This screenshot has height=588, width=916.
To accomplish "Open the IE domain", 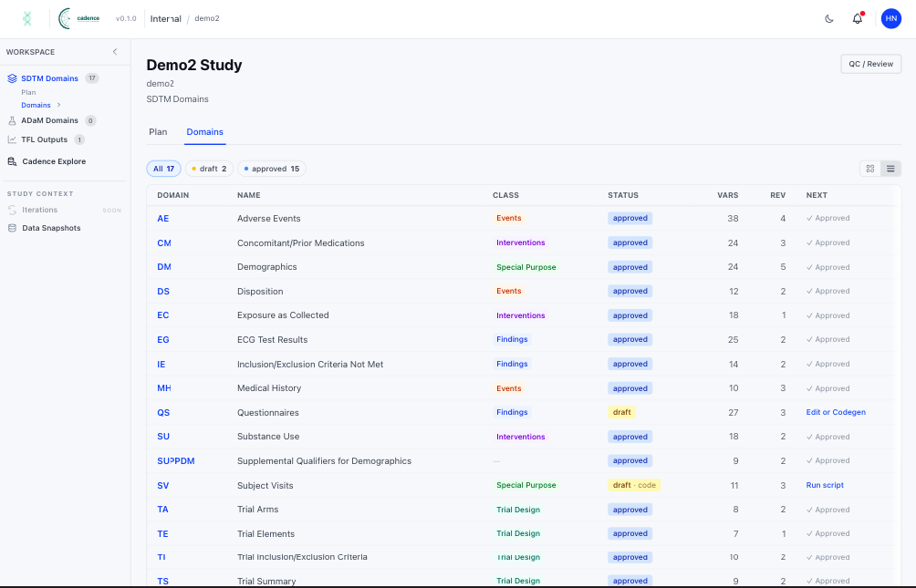I will pos(161,365).
